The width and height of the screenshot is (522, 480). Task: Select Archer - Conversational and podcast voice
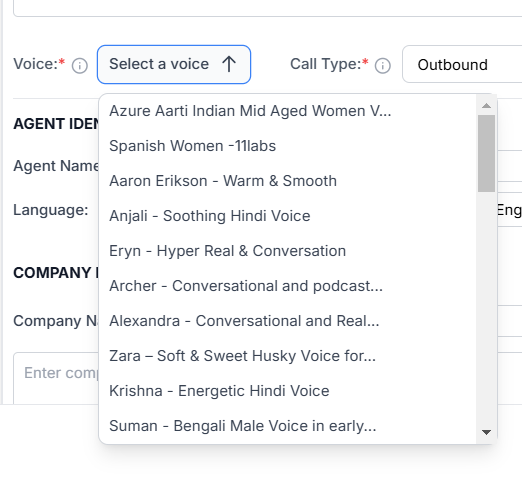[x=288, y=286]
